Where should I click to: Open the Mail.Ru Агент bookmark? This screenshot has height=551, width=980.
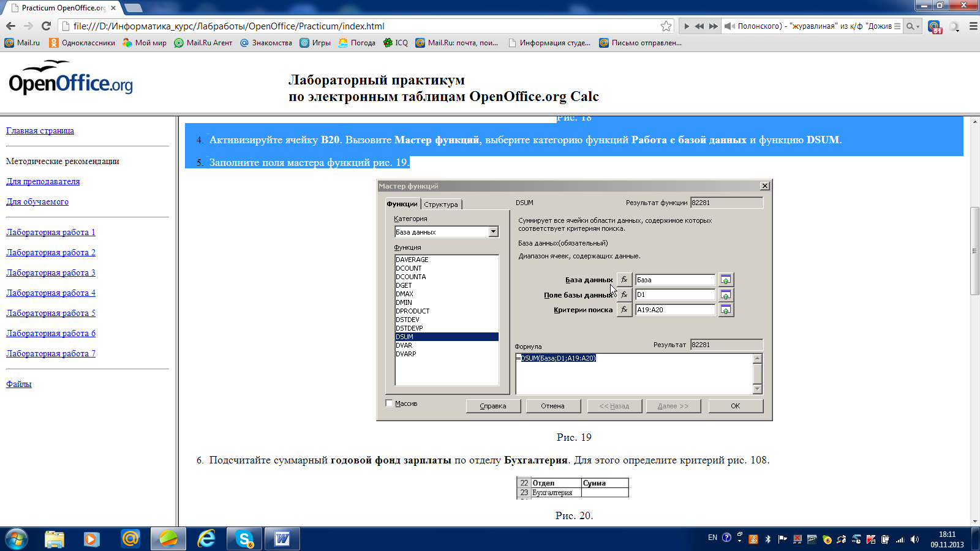coord(203,43)
